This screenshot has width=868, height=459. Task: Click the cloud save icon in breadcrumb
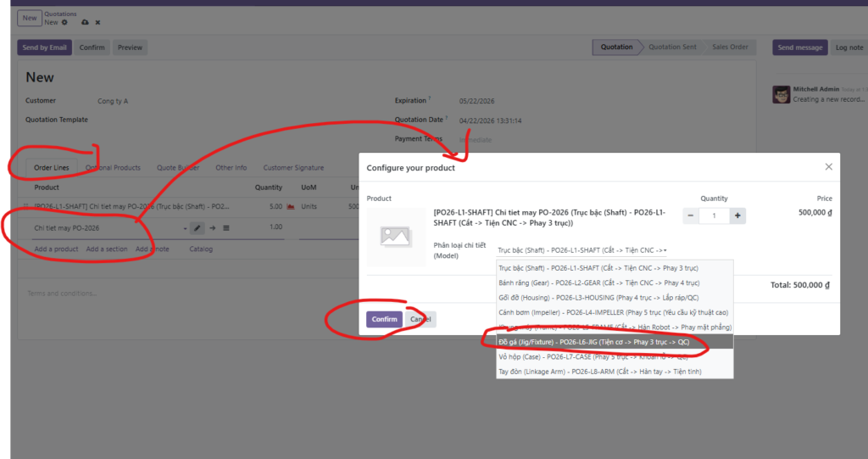pos(85,22)
